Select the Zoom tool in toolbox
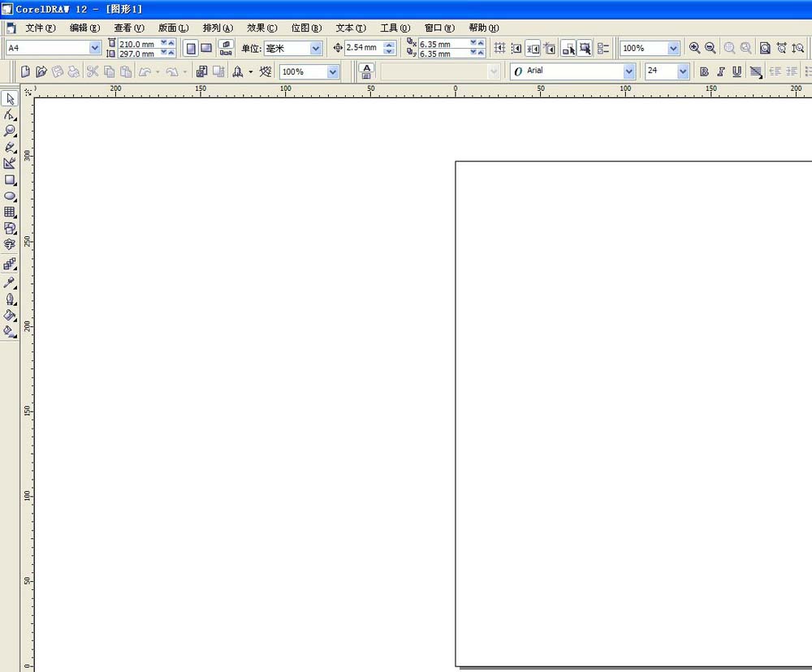This screenshot has height=672, width=812. pos(10,131)
